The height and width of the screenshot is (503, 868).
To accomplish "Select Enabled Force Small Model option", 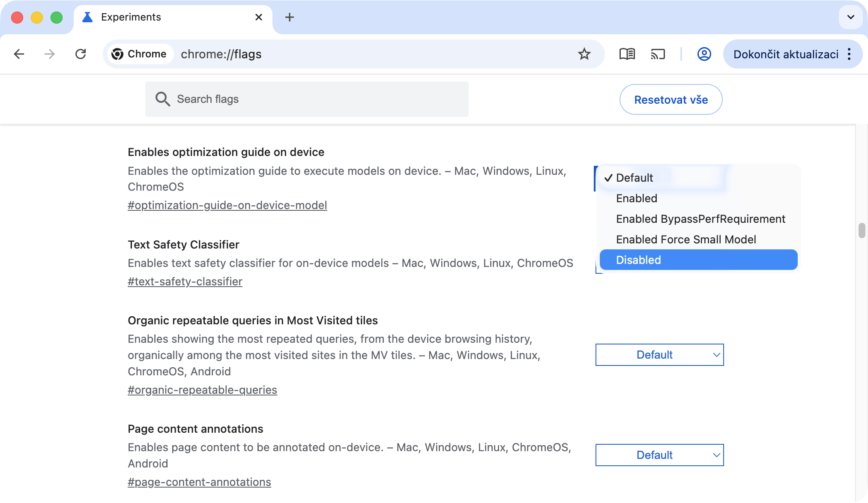I will (699, 240).
